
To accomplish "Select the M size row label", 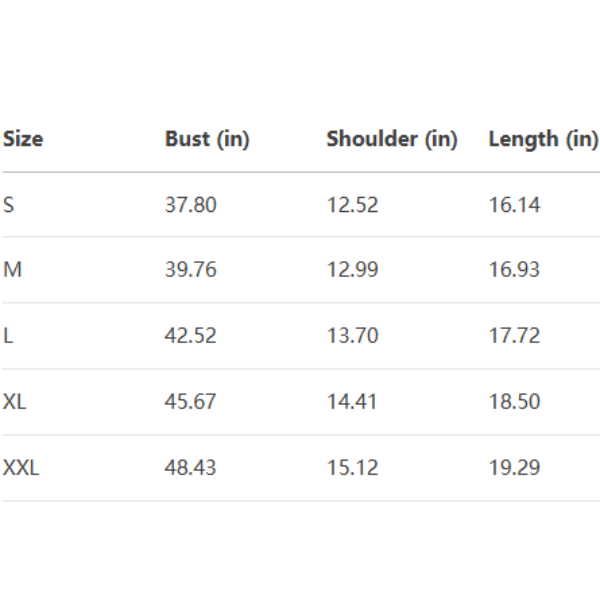I will (12, 270).
